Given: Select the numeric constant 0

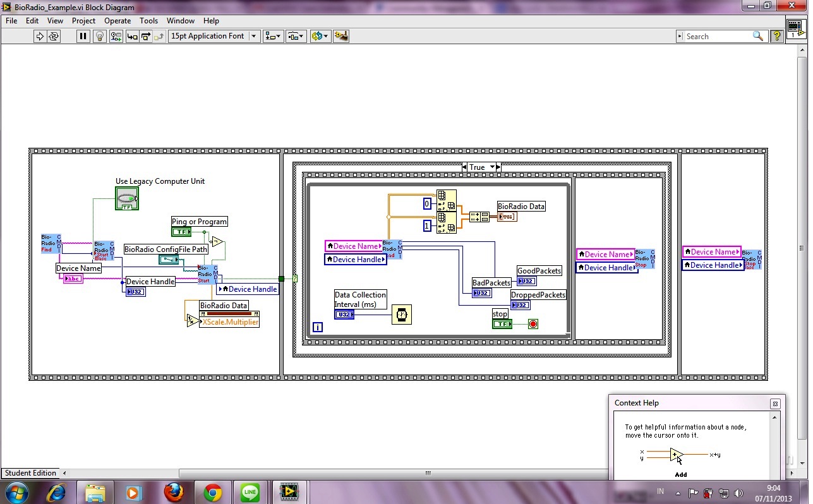Looking at the screenshot, I should click(x=427, y=204).
